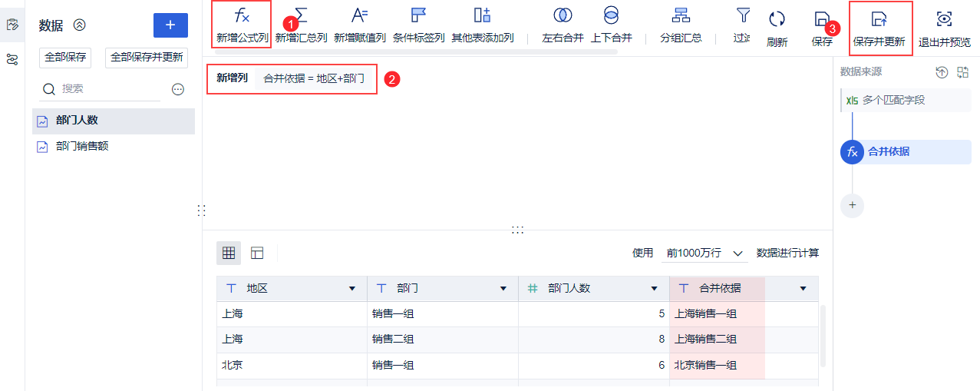Collapse the 数据 panel with chevron icon
This screenshot has height=391, width=980.
pos(80,25)
